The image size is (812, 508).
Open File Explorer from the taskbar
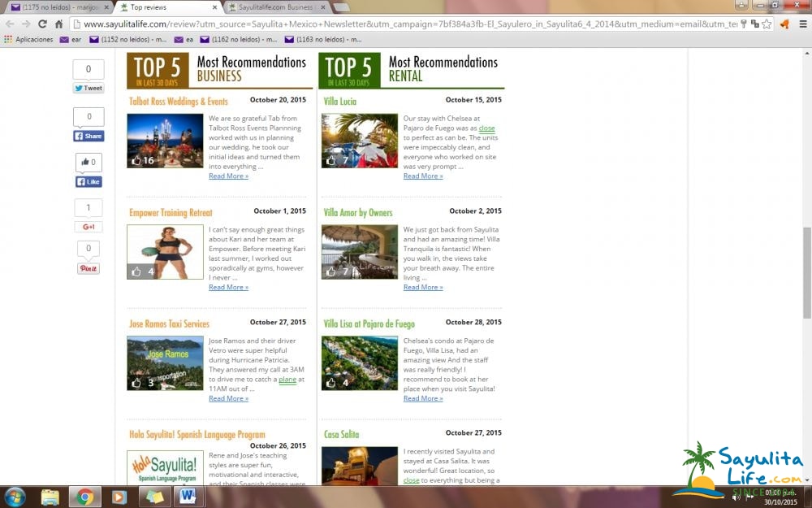click(50, 497)
